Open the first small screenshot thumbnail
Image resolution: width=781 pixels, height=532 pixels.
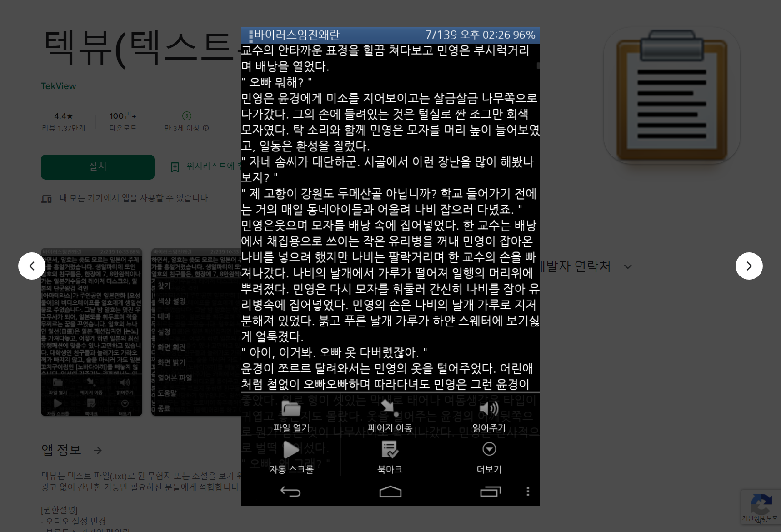click(x=91, y=332)
